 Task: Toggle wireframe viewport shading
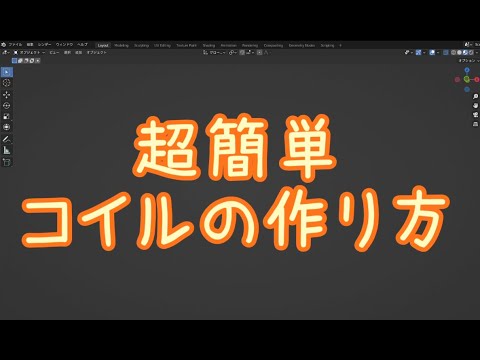[453, 53]
